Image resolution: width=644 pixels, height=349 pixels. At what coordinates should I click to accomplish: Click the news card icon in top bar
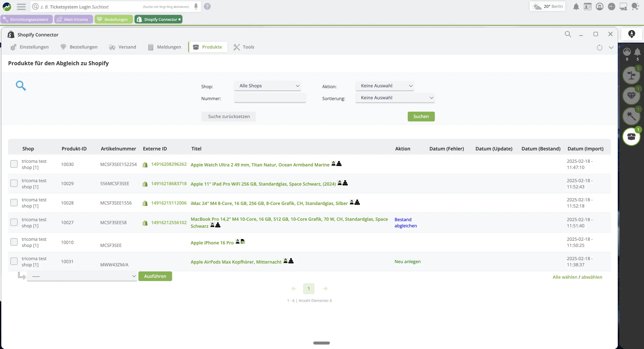click(x=587, y=6)
